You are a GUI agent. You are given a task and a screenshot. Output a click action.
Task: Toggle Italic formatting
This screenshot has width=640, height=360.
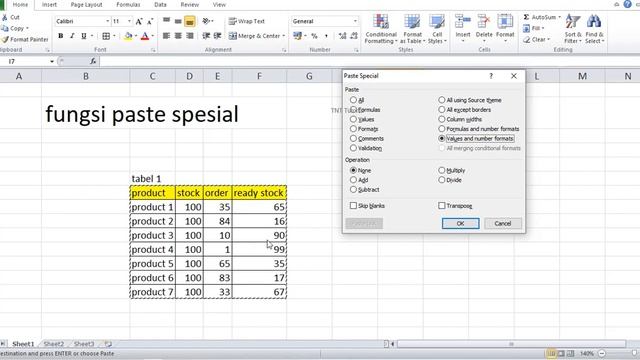(x=72, y=36)
